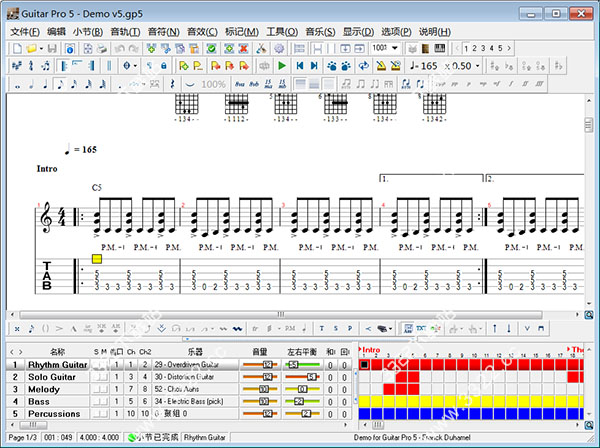Click the Intro section marker in the timeline
Viewport: 600px width, 448px height.
coord(370,349)
